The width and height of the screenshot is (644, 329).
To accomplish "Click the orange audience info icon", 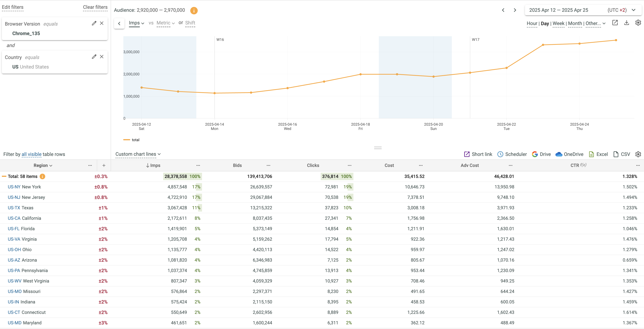I will [194, 10].
